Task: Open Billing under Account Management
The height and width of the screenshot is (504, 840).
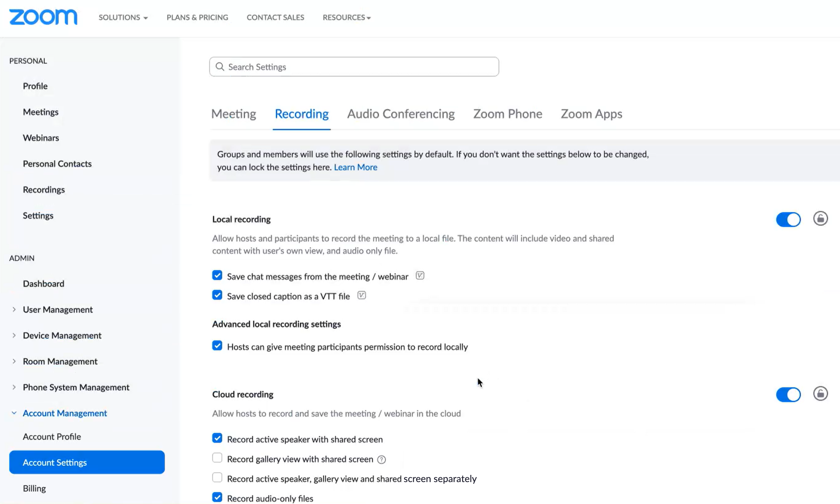Action: [x=34, y=488]
